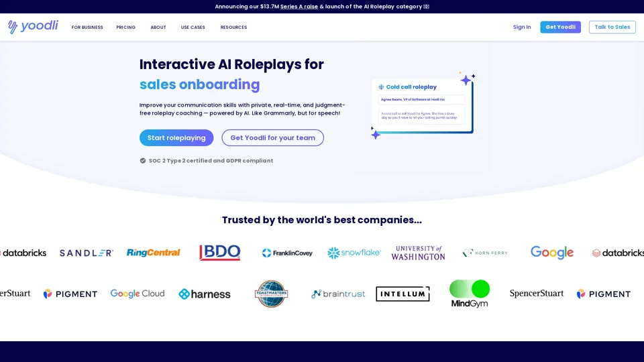Screen dimensions: 644x362
Task: Click the 'SOC 2 Type 2 certified and GDPR compliant' text
Action: pos(211,160)
